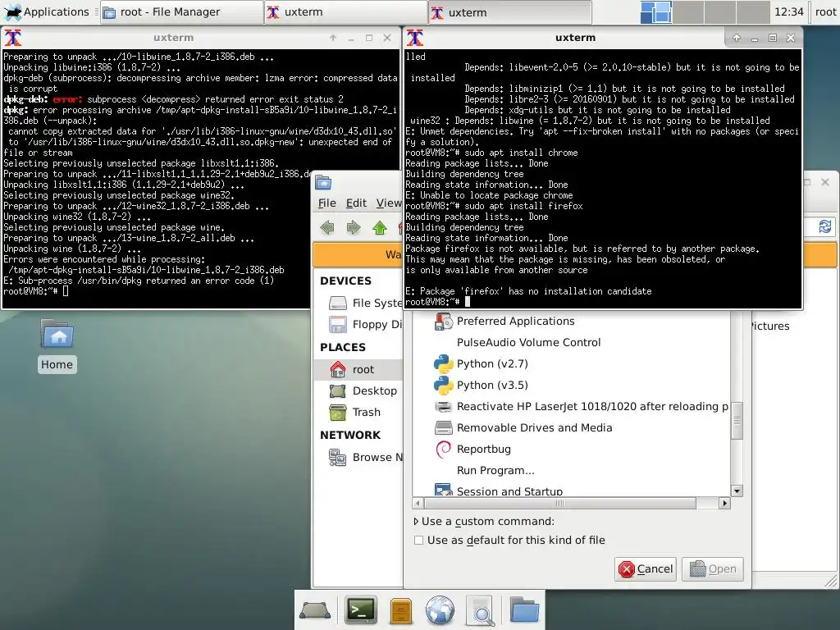Open the Edit menu in the File Manager
This screenshot has width=840, height=630.
click(356, 203)
